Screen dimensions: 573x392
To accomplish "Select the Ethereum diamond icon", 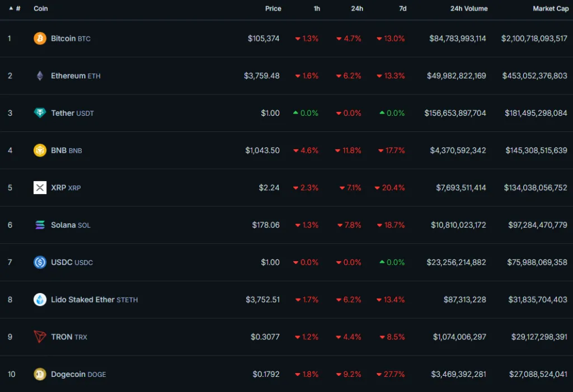I will 39,75.
